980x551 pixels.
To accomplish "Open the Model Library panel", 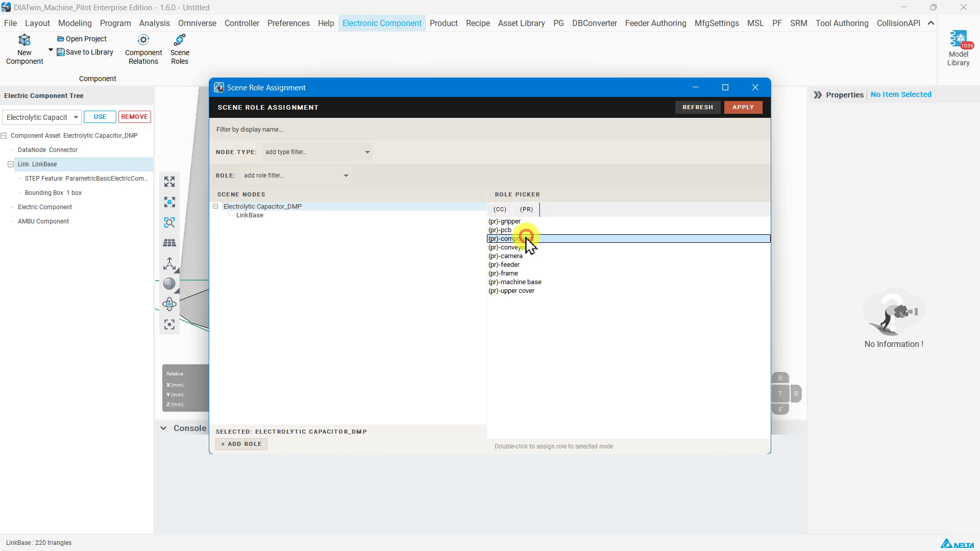I will click(x=958, y=48).
